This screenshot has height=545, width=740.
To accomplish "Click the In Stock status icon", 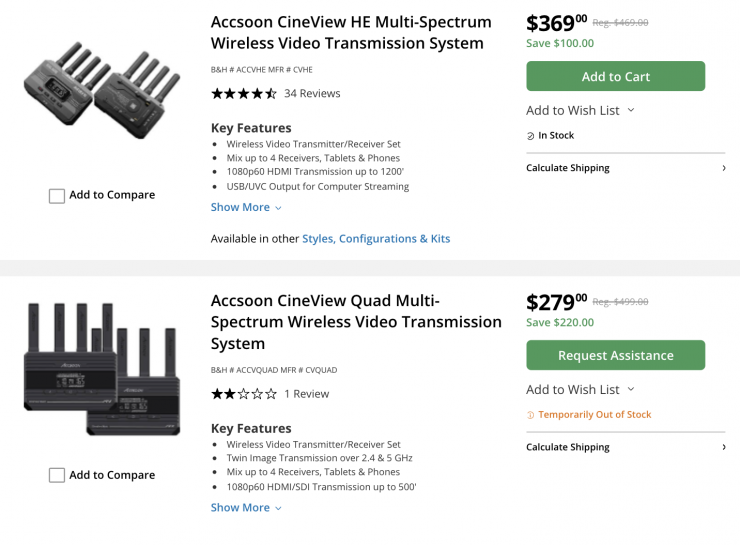I will (x=531, y=136).
